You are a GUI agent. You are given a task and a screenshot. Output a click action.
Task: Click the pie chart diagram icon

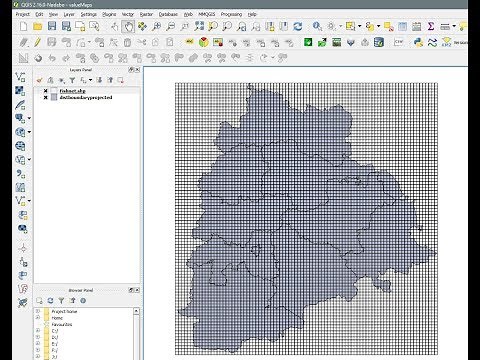(x=204, y=42)
